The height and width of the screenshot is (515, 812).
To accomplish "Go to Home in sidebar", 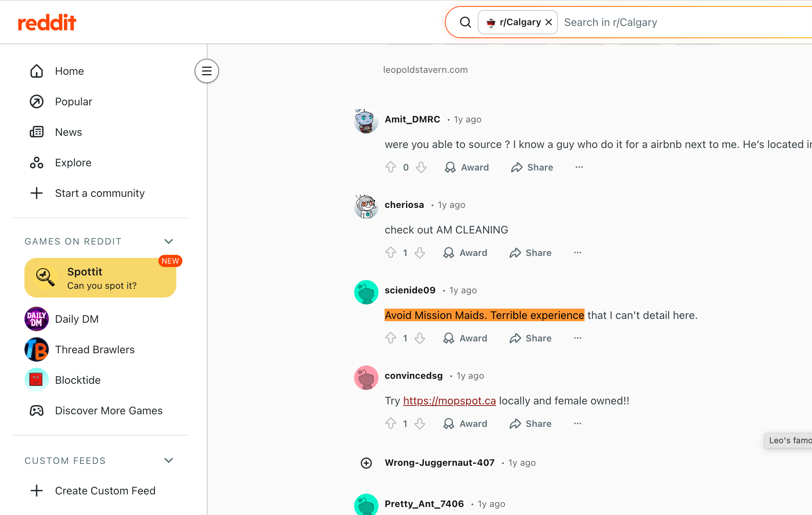I will 69,71.
